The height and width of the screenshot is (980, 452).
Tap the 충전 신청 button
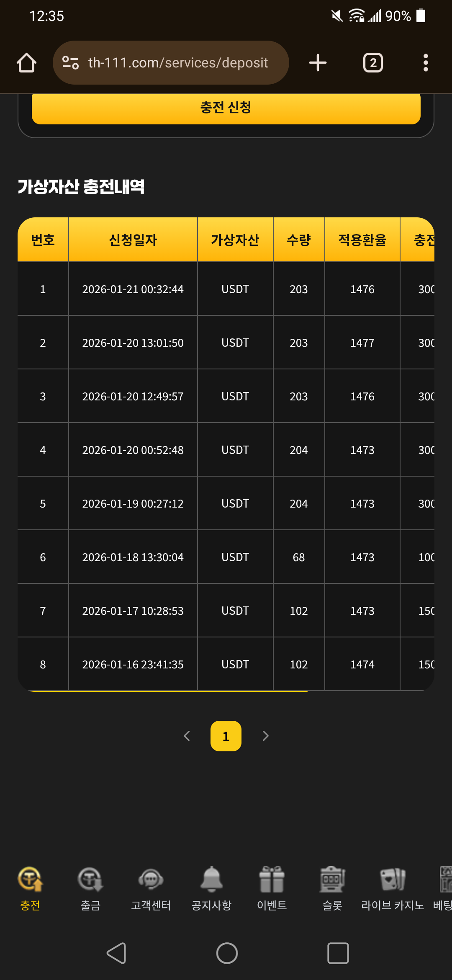pyautogui.click(x=226, y=108)
